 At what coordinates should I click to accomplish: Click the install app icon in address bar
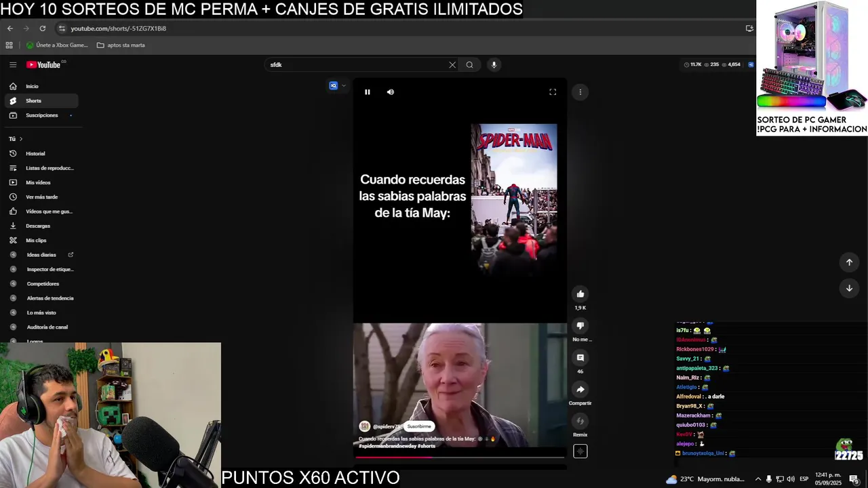(749, 28)
